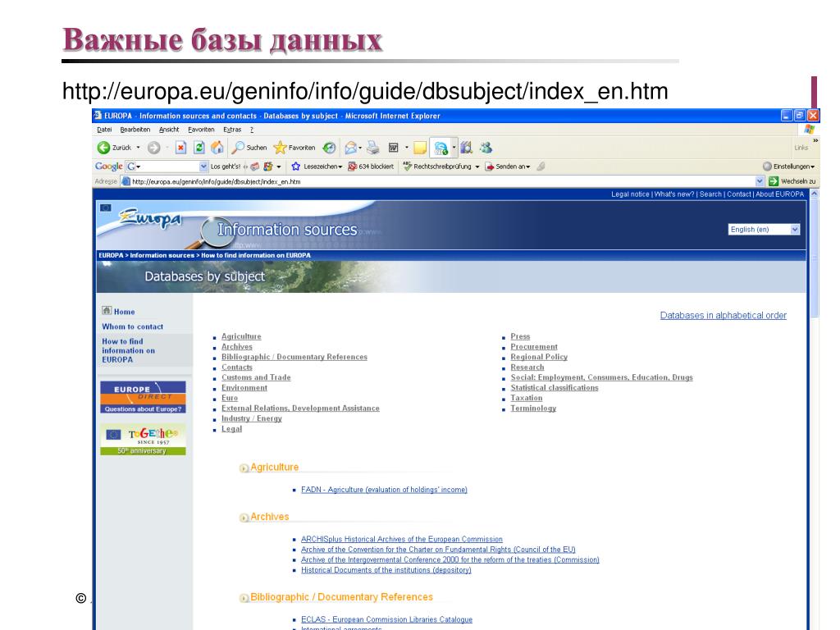Open the Datei menu
Image resolution: width=840 pixels, height=630 pixels.
(x=104, y=130)
